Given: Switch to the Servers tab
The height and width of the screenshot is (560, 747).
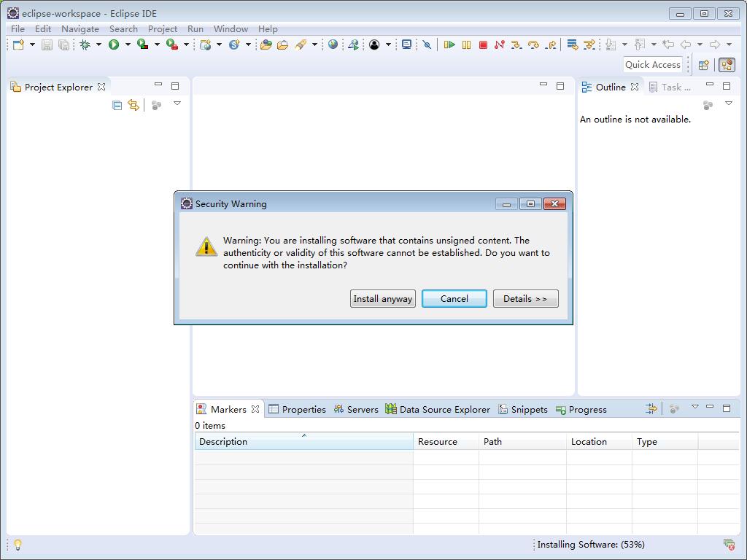Looking at the screenshot, I should (x=356, y=410).
